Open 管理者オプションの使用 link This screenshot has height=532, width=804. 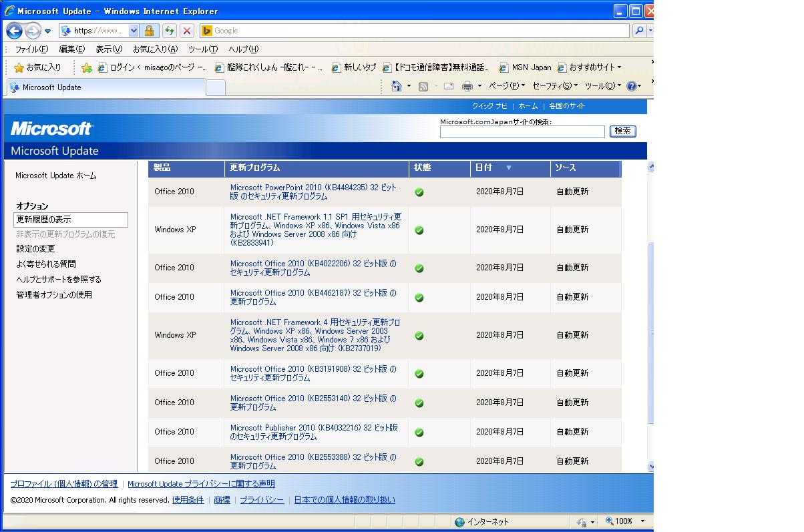(54, 295)
